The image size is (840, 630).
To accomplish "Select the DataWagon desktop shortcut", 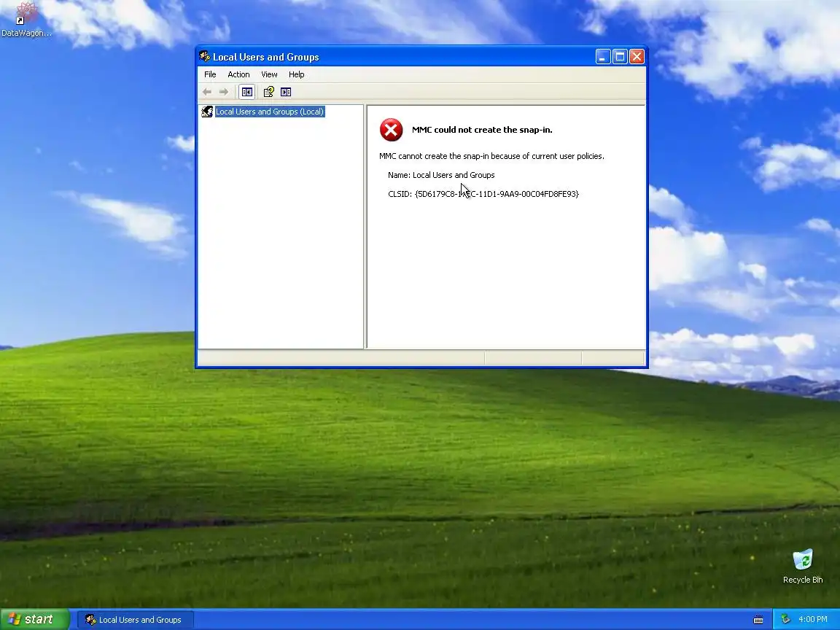I will [x=27, y=19].
